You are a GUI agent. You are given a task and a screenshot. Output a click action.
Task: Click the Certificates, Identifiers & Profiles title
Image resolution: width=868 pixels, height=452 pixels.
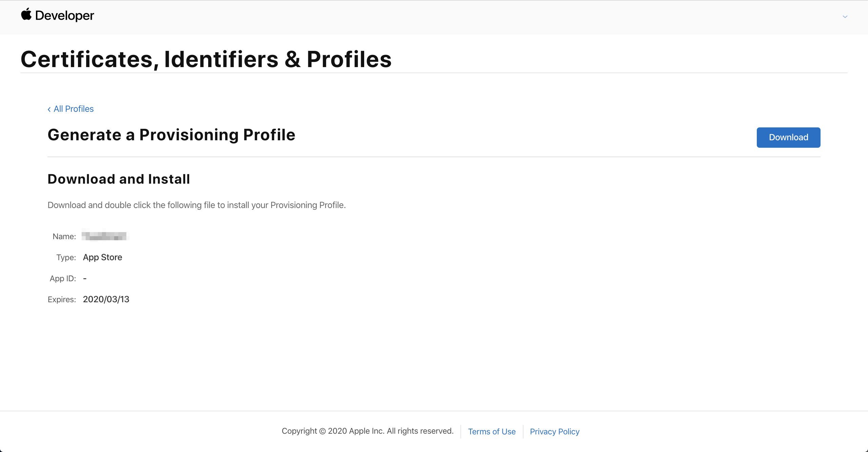[x=206, y=59]
